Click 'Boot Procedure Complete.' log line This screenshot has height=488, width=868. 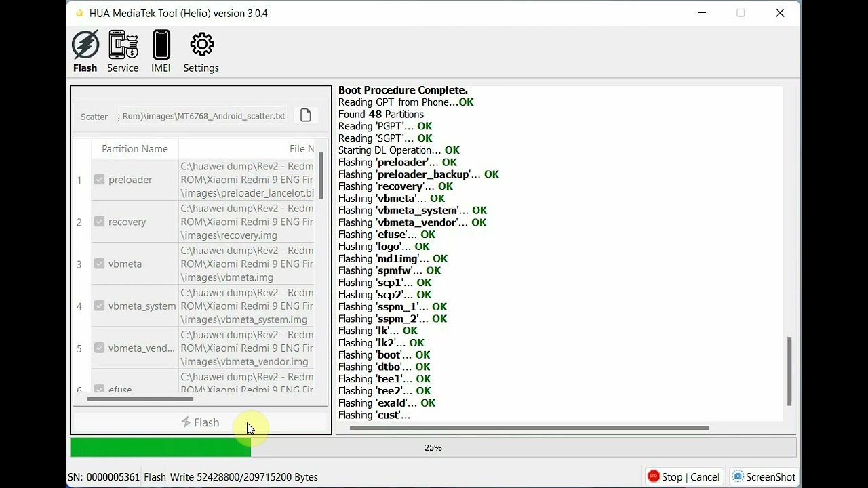403,90
